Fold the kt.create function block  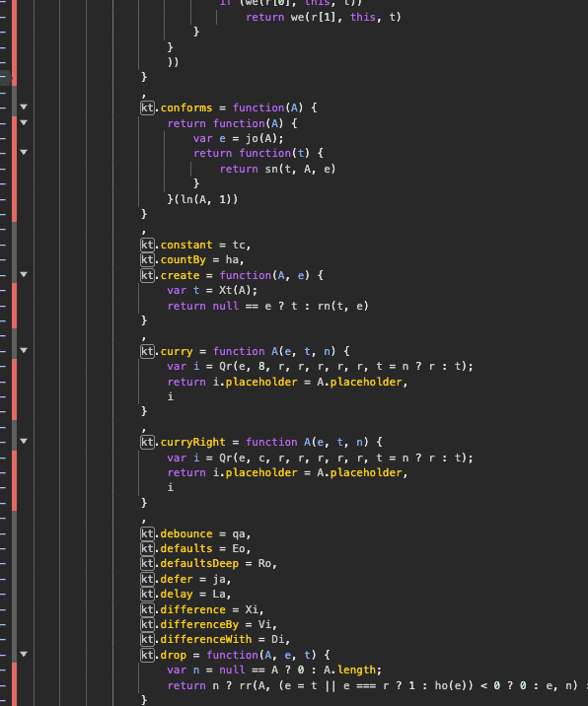(x=24, y=275)
